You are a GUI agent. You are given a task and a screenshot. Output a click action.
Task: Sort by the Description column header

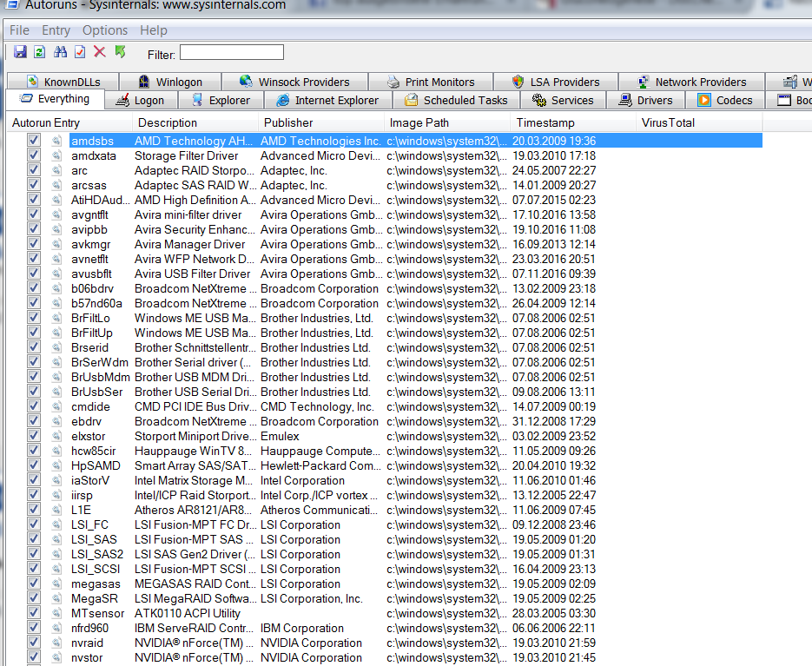point(195,122)
